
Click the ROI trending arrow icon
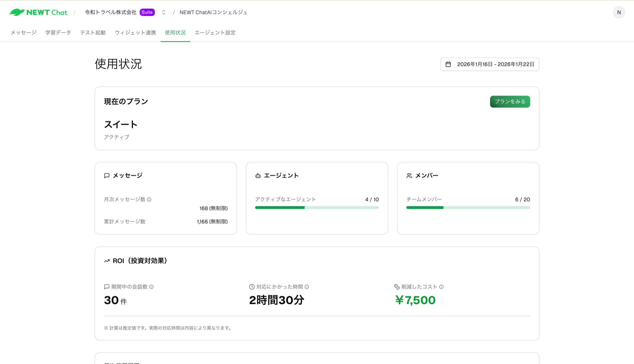point(107,261)
